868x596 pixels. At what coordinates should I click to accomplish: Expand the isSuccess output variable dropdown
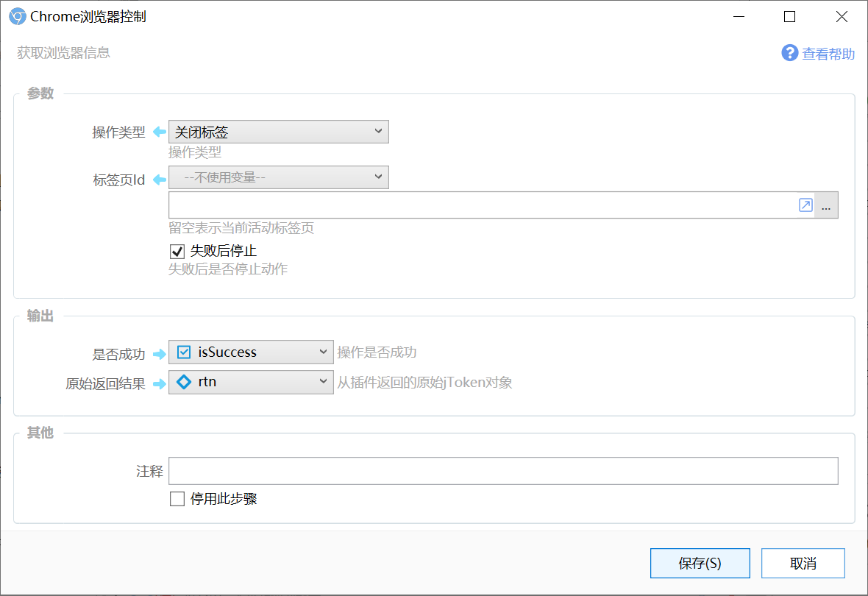point(251,352)
